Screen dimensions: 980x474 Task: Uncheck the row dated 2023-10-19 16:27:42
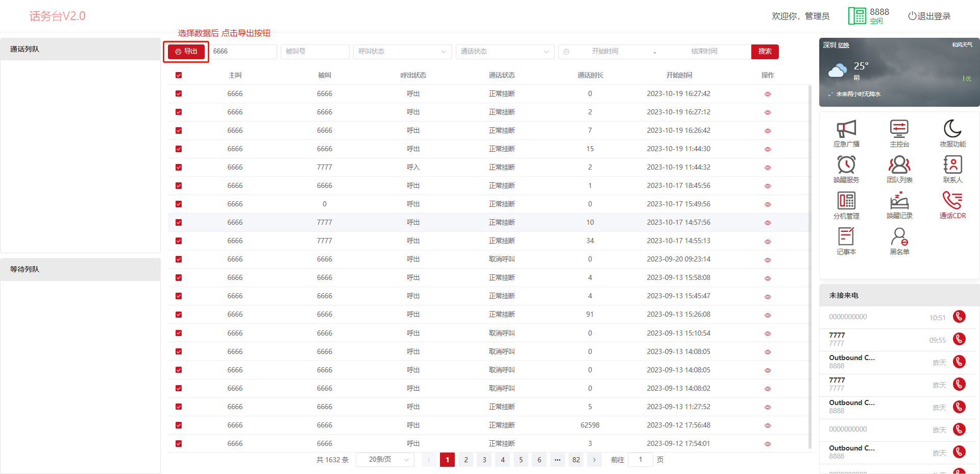[179, 93]
